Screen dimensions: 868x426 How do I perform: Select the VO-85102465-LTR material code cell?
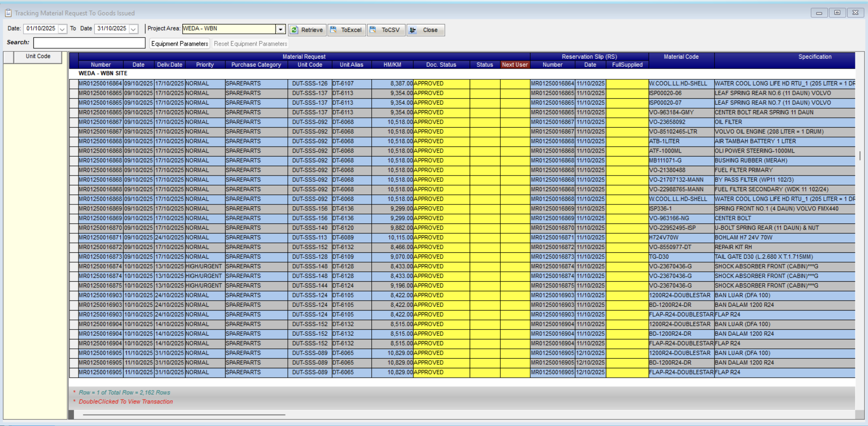click(681, 132)
